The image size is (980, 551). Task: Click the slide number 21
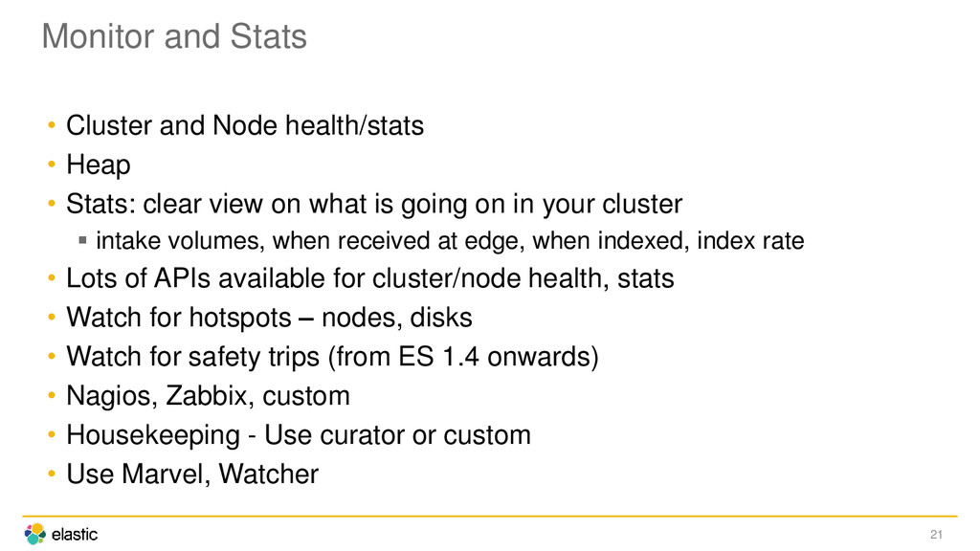pyautogui.click(x=936, y=535)
